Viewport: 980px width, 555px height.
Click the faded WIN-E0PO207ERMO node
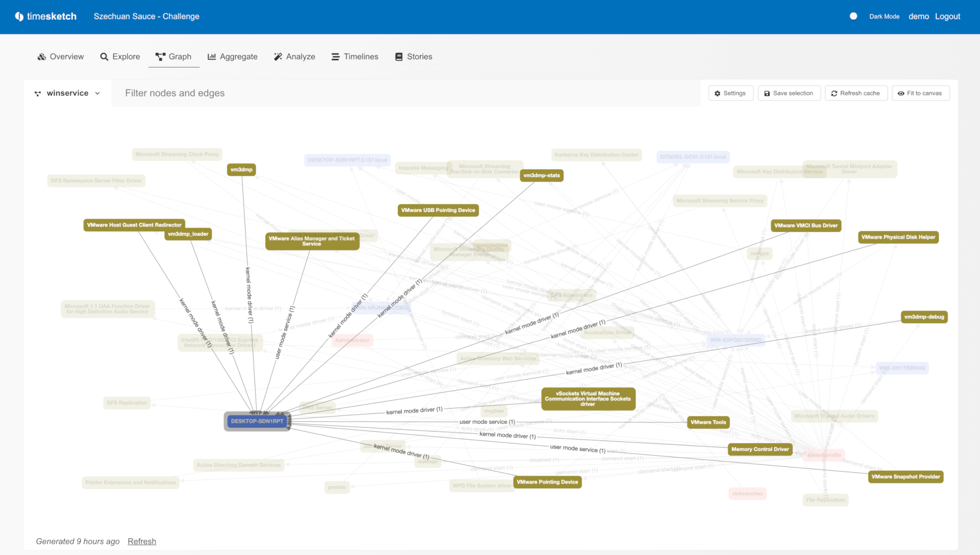[736, 340]
